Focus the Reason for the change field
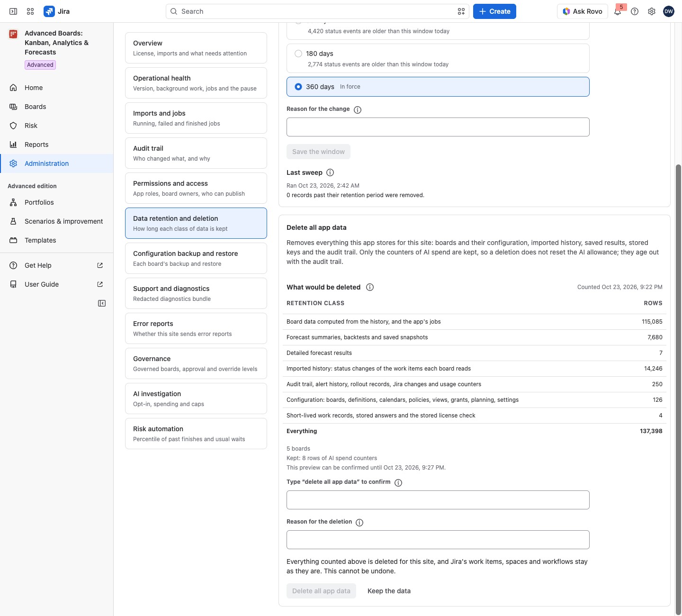This screenshot has width=682, height=616. tap(438, 127)
